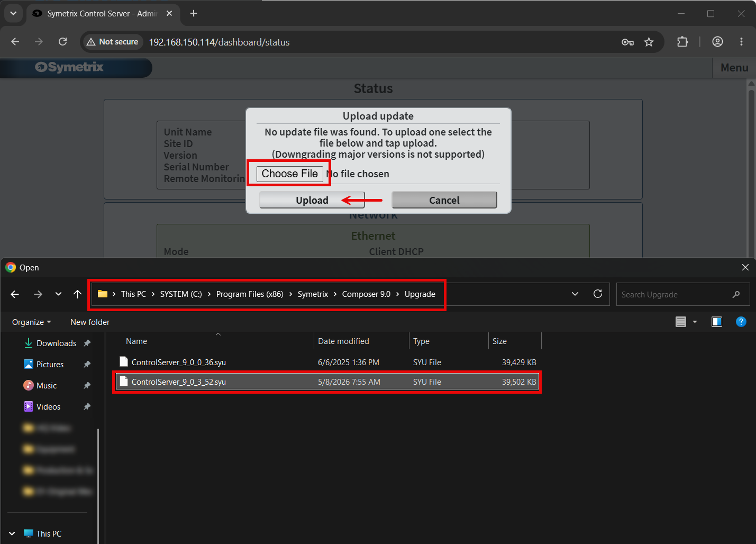
Task: Click the address bar URL
Action: [x=219, y=42]
